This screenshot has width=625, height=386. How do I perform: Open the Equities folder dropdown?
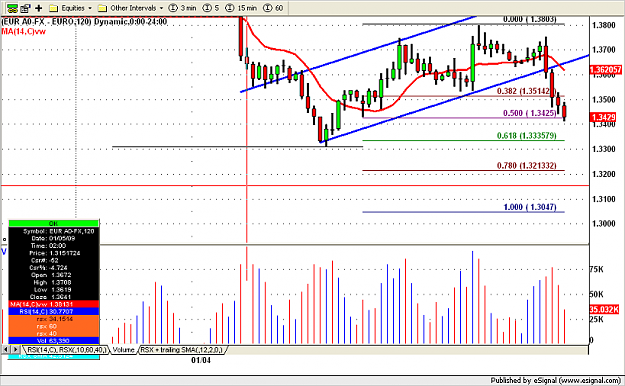coord(71,8)
